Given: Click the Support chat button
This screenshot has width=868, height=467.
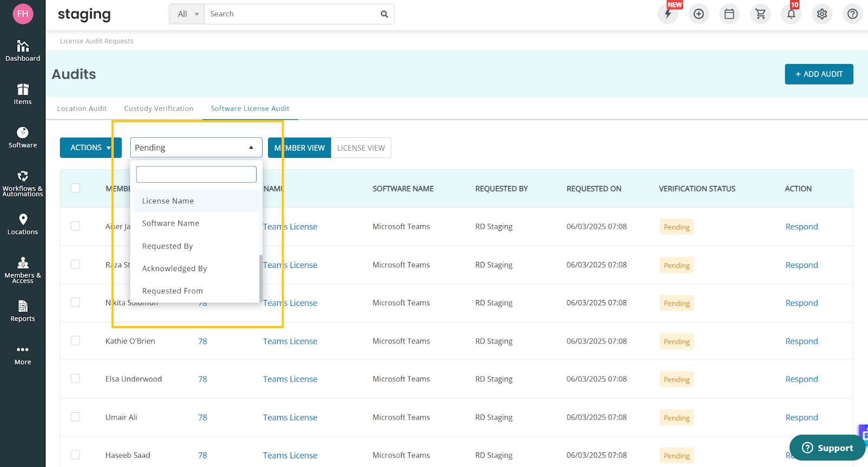Looking at the screenshot, I should [x=827, y=447].
